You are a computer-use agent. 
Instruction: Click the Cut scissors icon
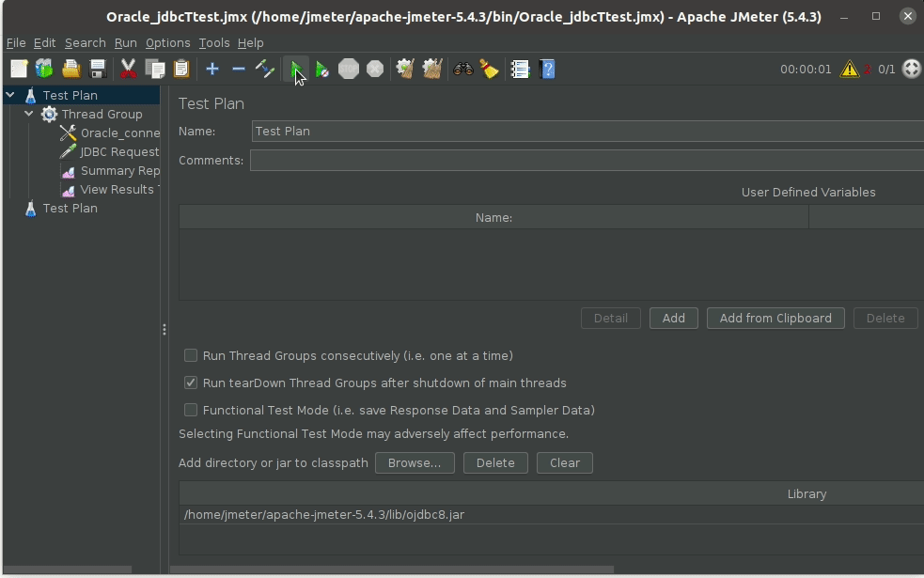tap(128, 69)
